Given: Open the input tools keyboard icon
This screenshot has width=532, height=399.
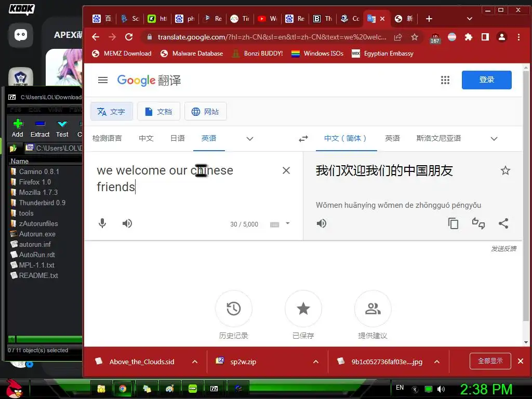Looking at the screenshot, I should click(x=274, y=224).
